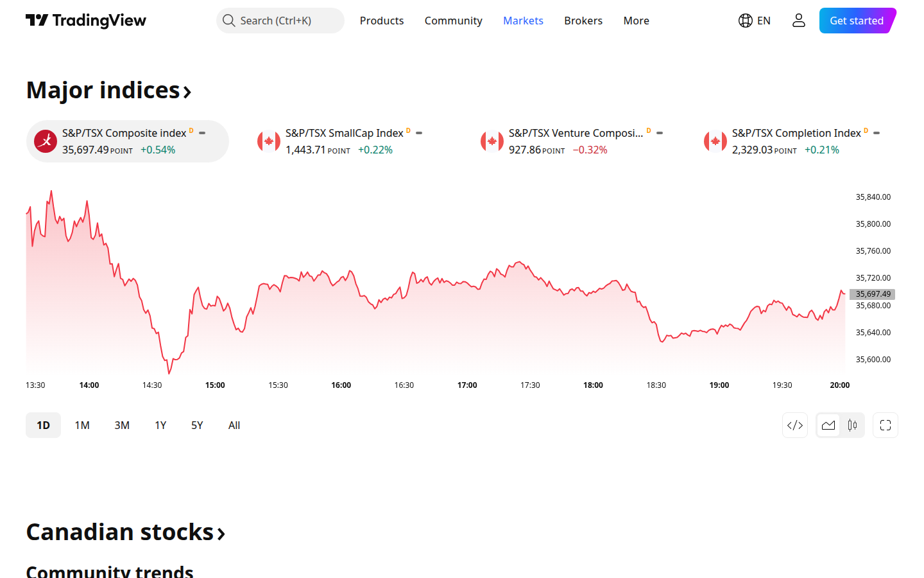Open the Markets menu
This screenshot has height=578, width=924.
point(523,21)
